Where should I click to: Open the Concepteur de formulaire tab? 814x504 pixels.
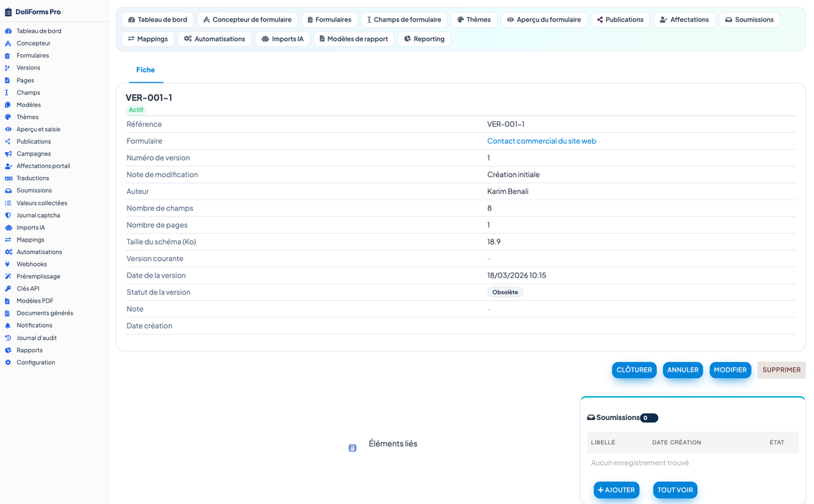pos(247,20)
